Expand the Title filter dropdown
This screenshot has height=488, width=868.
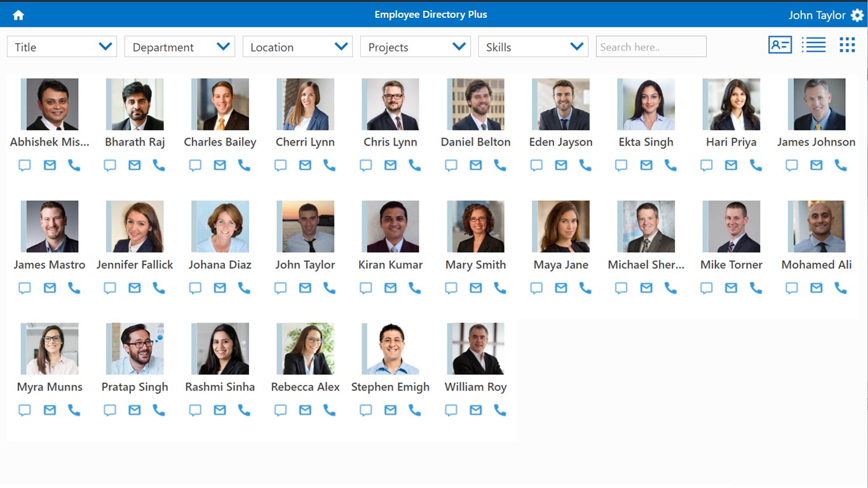[x=62, y=46]
